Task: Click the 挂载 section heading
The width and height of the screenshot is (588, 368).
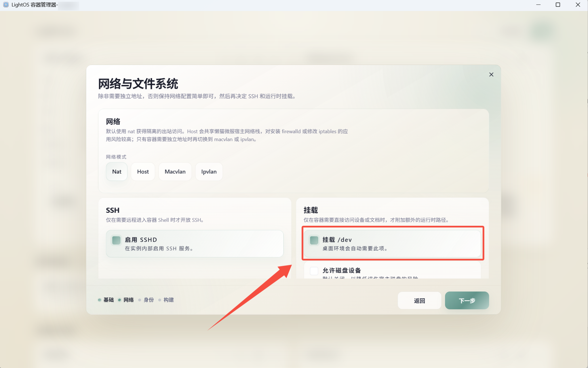Action: click(311, 210)
